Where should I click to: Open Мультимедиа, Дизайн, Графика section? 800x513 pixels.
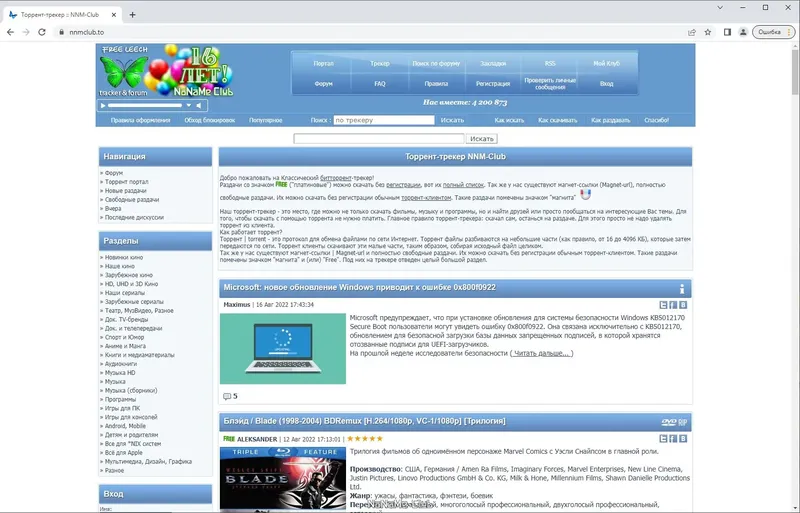click(x=148, y=461)
